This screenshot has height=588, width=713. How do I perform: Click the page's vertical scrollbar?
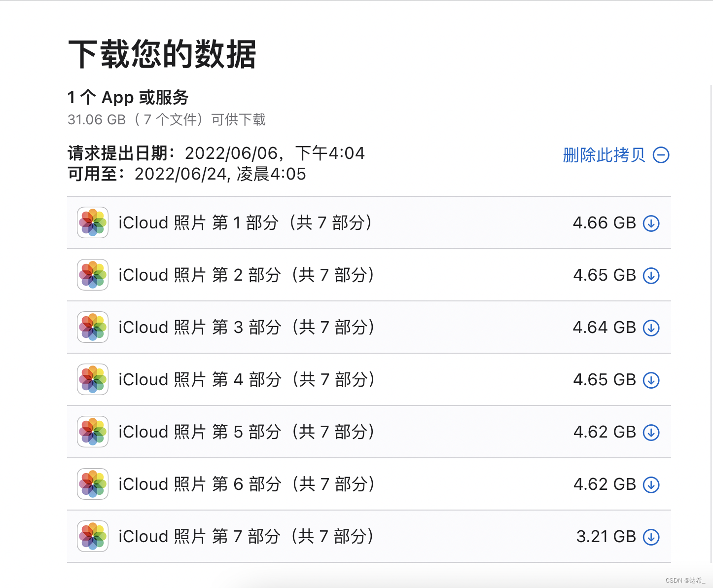[711, 323]
